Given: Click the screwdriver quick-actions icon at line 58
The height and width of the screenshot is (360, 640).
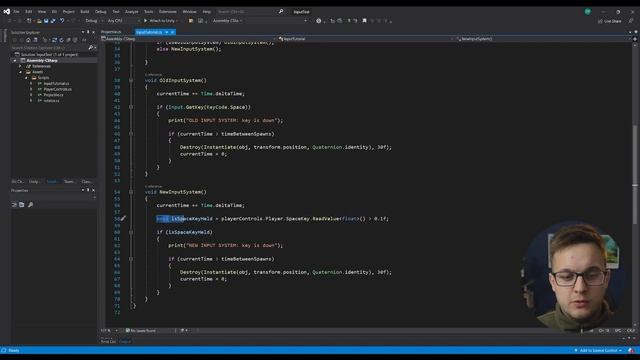Looking at the screenshot, I should pos(123,218).
